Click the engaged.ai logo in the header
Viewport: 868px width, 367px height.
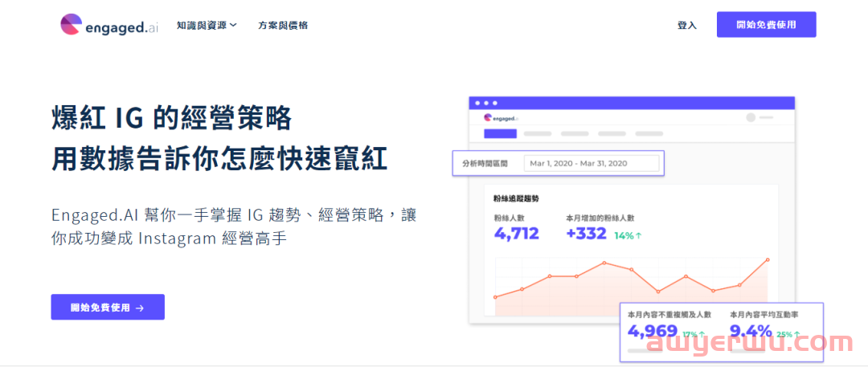[x=109, y=26]
